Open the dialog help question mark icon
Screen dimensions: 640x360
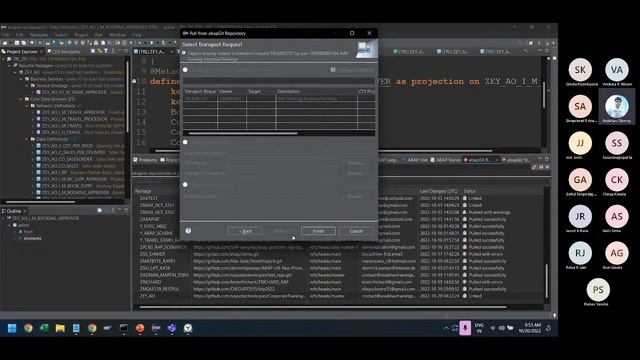pos(188,231)
